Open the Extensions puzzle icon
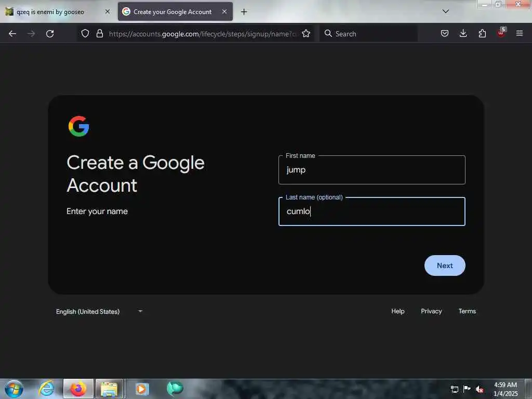The image size is (532, 399). pos(482,33)
